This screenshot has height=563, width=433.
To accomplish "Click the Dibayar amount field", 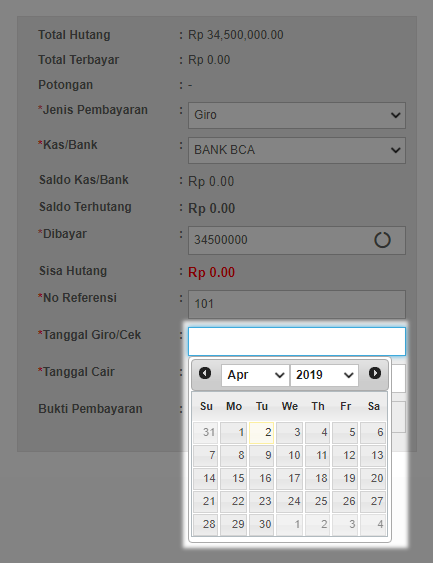I will 297,240.
